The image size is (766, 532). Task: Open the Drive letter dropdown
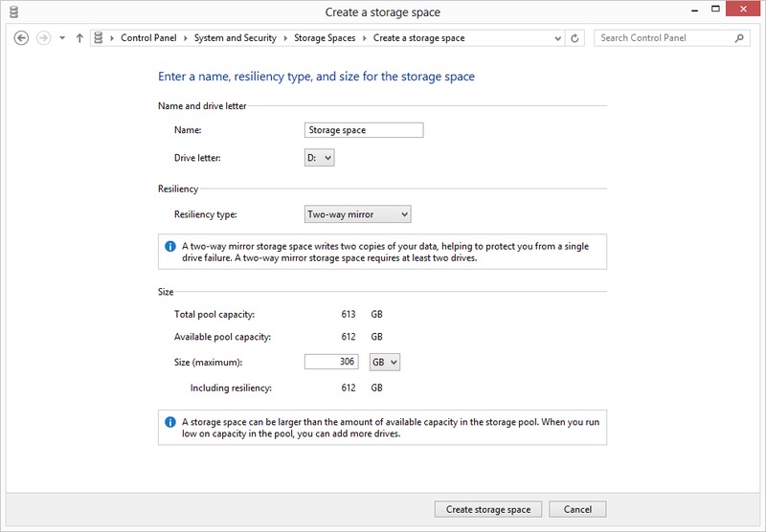[x=320, y=157]
